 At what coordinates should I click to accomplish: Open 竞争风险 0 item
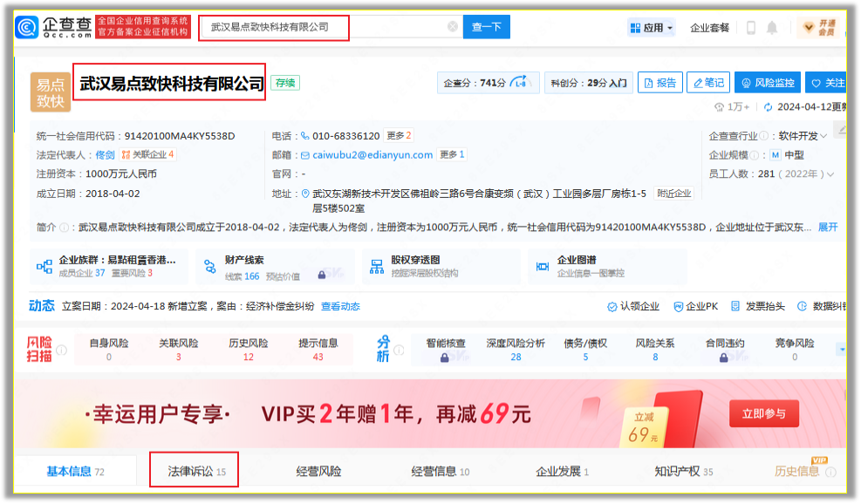click(x=795, y=349)
